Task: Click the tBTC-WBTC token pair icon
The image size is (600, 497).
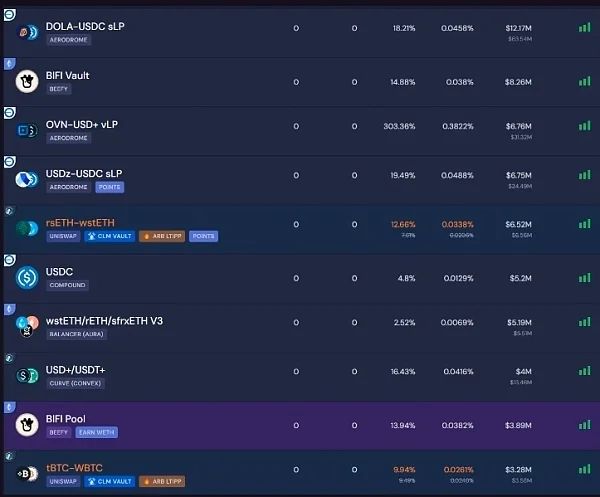Action: [x=27, y=473]
